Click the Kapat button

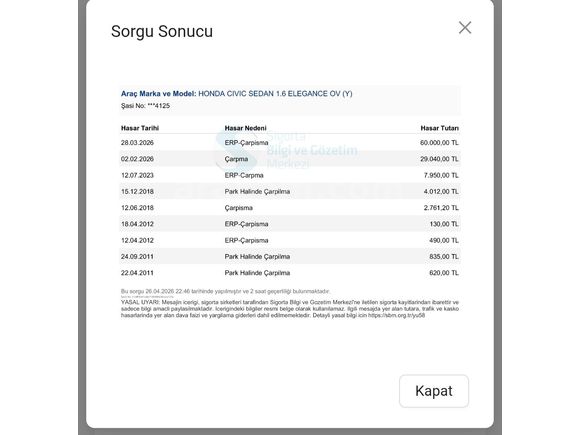[434, 391]
